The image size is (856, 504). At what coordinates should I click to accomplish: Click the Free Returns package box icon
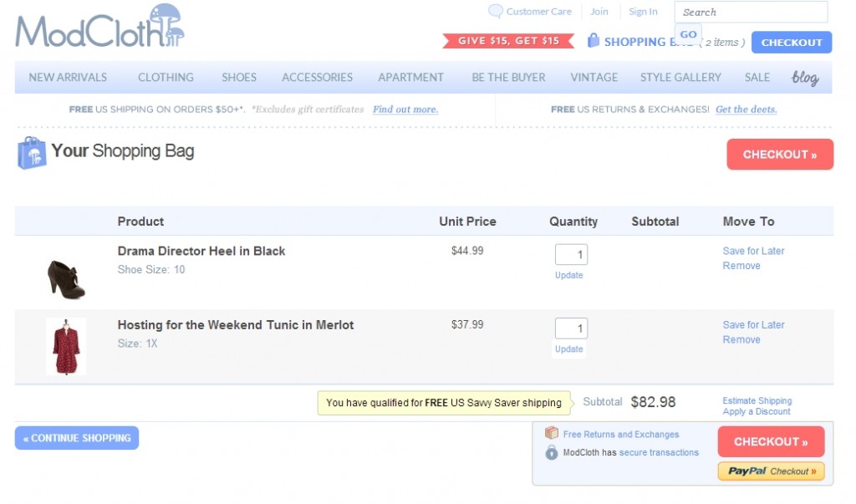point(552,433)
